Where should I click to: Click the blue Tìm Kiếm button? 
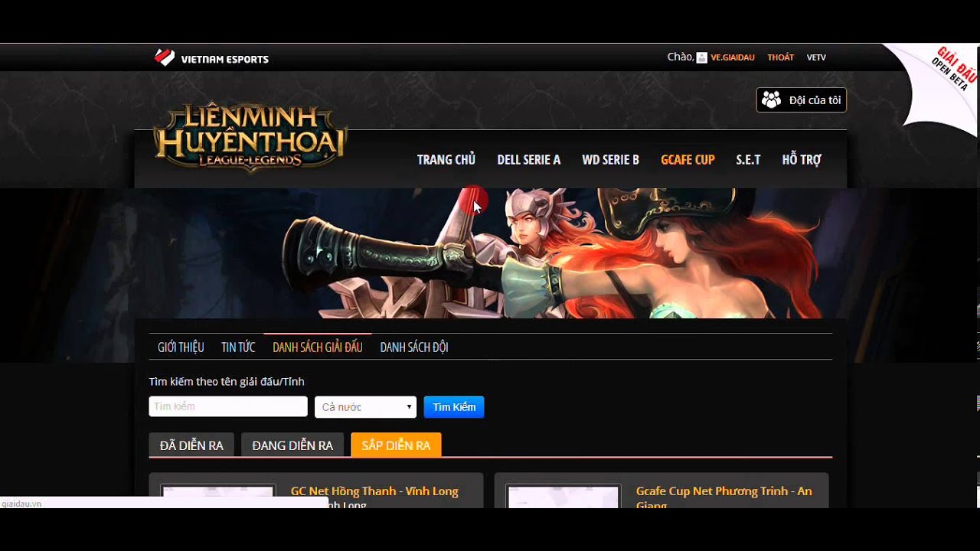click(454, 407)
